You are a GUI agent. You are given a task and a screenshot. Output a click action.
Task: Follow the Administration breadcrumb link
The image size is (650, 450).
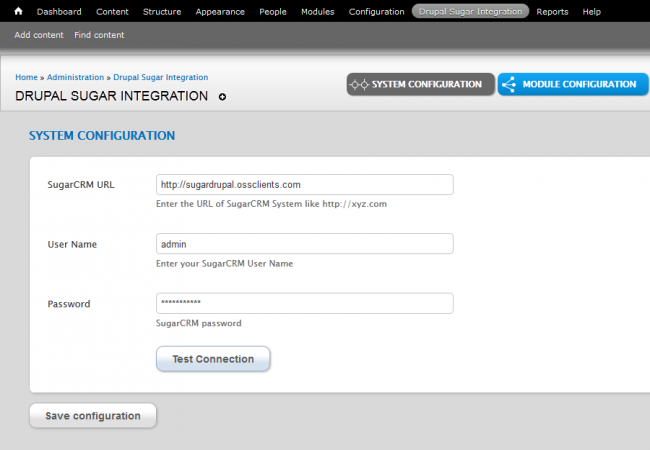[75, 77]
